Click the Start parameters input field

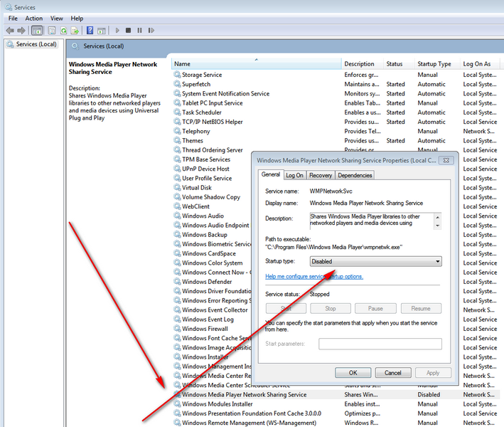click(x=380, y=344)
